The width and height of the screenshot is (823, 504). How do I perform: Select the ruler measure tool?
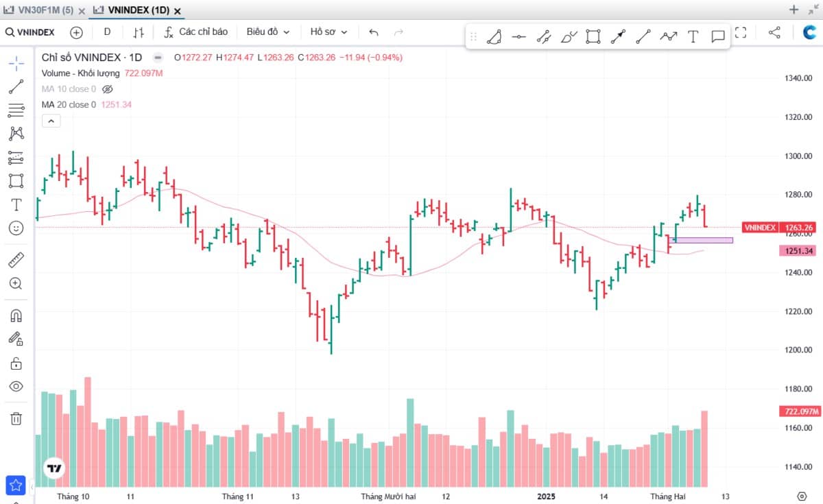click(16, 261)
